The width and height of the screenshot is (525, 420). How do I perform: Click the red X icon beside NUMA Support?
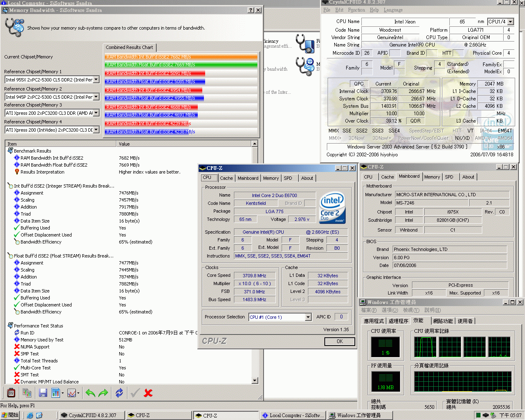(x=17, y=346)
